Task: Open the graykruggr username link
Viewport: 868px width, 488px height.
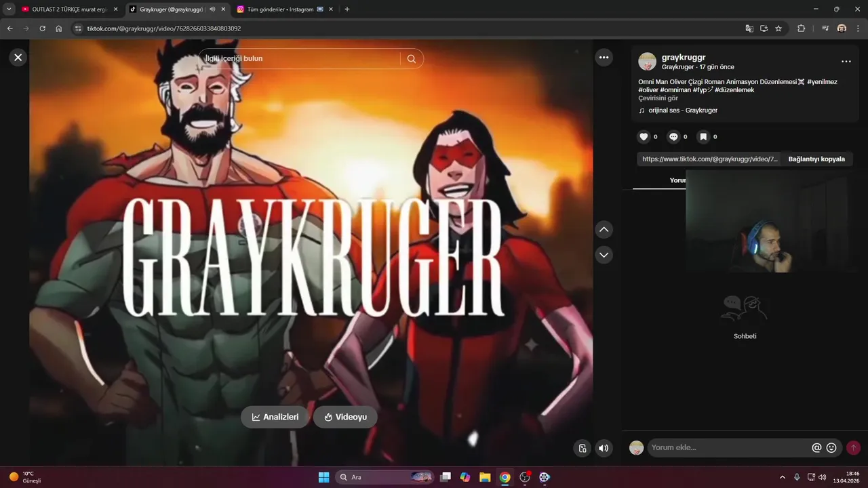Action: click(x=684, y=58)
